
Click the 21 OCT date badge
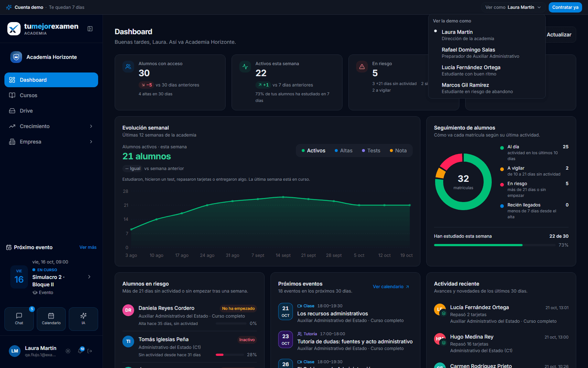coord(286,312)
